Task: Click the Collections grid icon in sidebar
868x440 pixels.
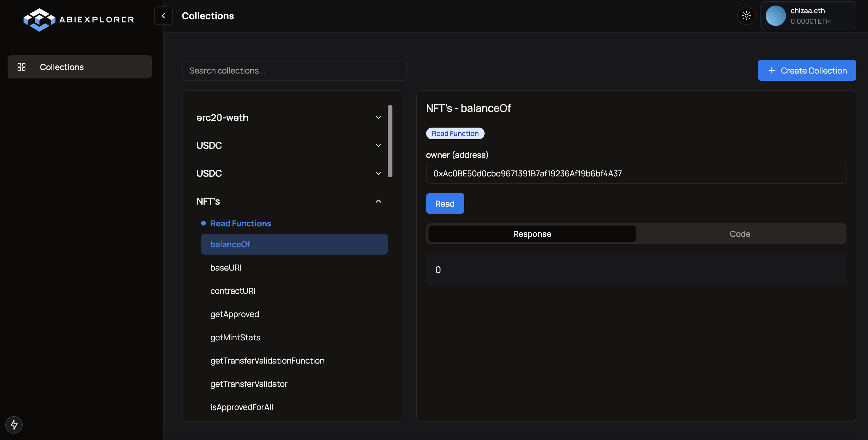Action: point(22,67)
